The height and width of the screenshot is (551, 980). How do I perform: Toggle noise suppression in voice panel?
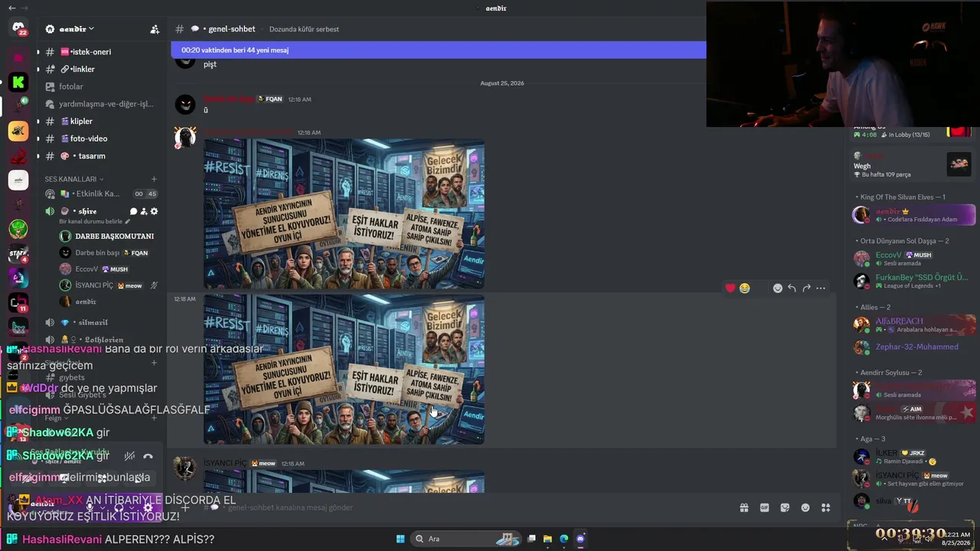click(x=129, y=456)
